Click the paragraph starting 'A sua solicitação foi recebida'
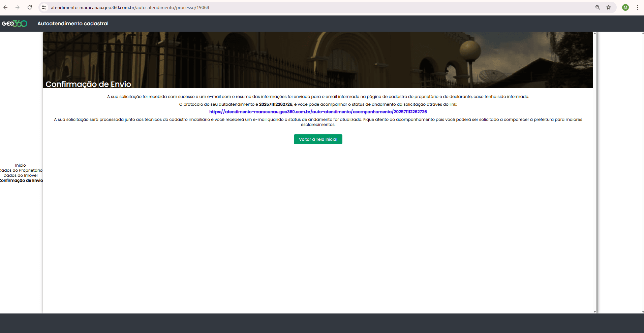The width and height of the screenshot is (644, 333). [x=318, y=97]
